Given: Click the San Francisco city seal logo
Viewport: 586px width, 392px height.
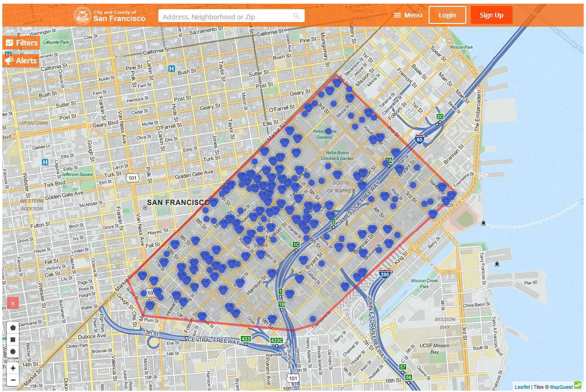Looking at the screenshot, I should click(x=83, y=16).
